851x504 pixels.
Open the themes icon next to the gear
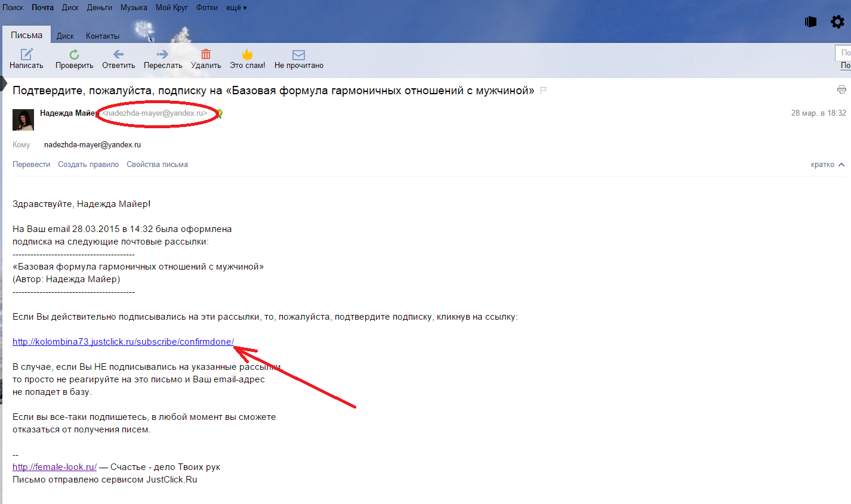(x=810, y=21)
